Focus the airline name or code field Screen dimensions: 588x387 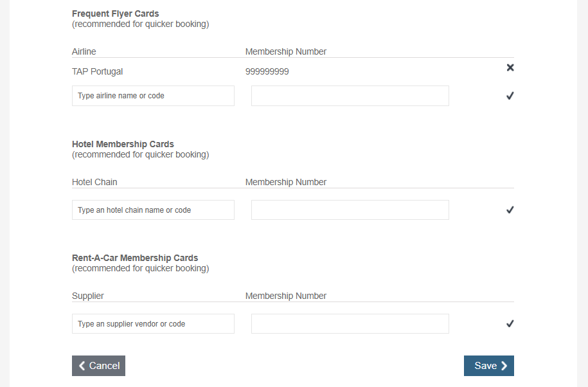click(x=153, y=96)
